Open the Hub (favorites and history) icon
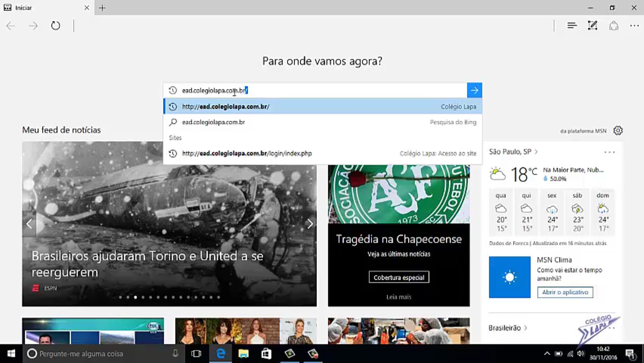644x363 pixels. click(572, 26)
